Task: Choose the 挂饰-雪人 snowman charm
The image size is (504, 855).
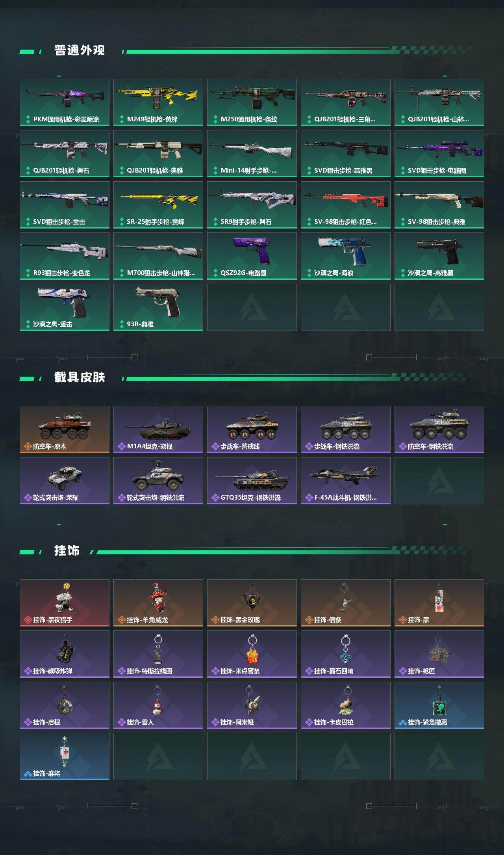Action: pyautogui.click(x=158, y=705)
